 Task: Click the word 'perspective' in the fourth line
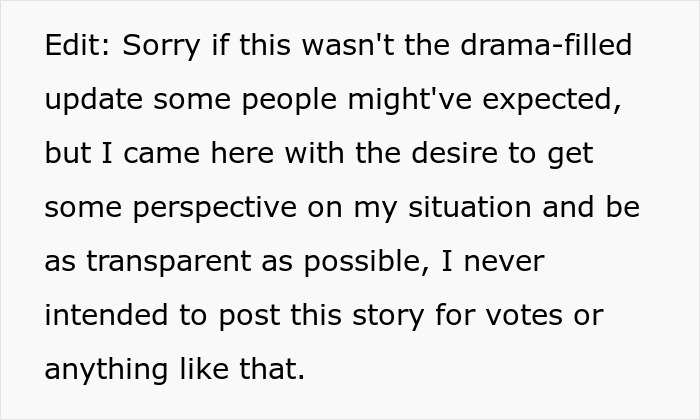click(215, 209)
